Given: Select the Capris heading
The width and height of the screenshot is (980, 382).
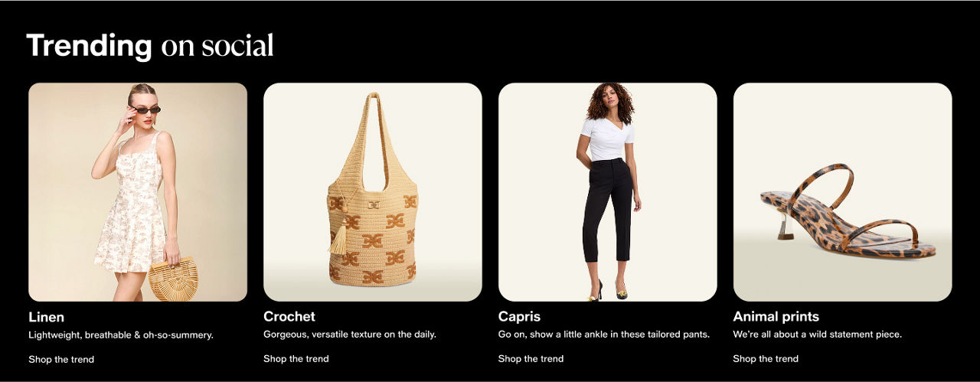Looking at the screenshot, I should 519,317.
